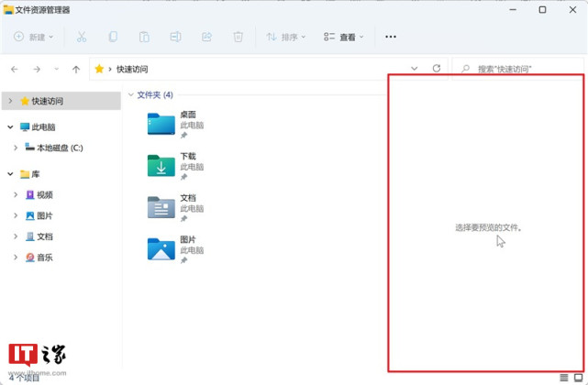Expand the 图片 library node in sidebar
The height and width of the screenshot is (385, 588).
point(16,215)
